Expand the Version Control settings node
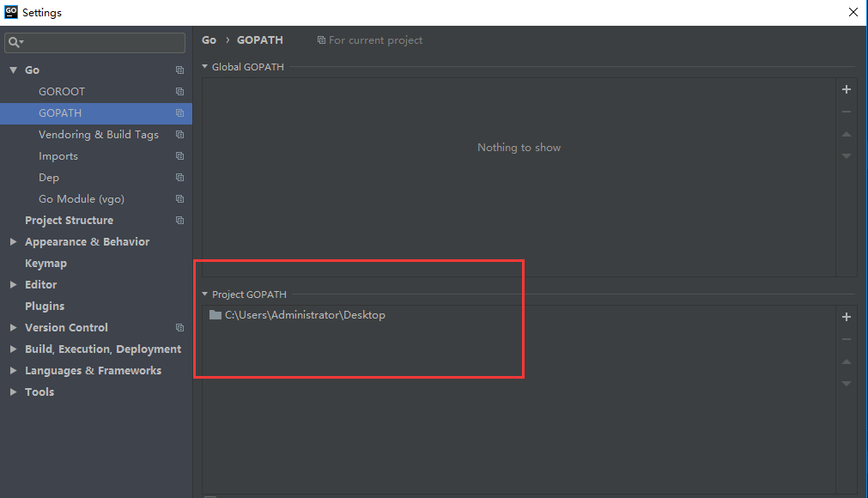This screenshot has height=498, width=868. tap(13, 328)
